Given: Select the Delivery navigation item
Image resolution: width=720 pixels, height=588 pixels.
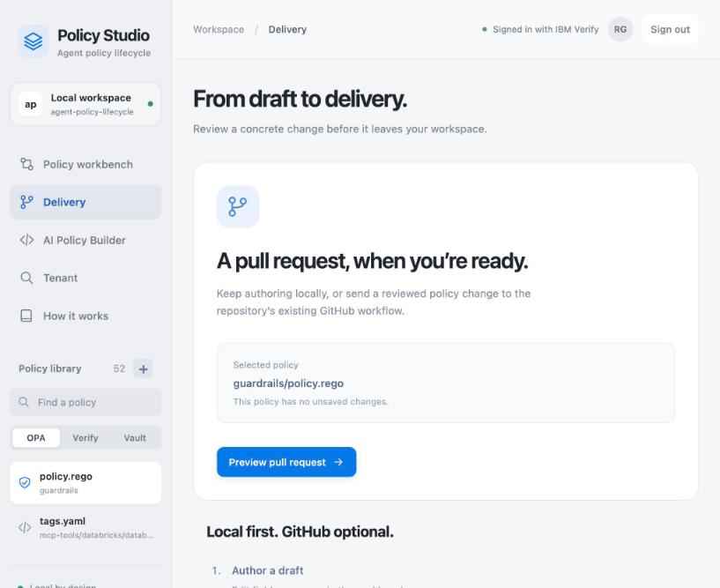Looking at the screenshot, I should tap(85, 202).
